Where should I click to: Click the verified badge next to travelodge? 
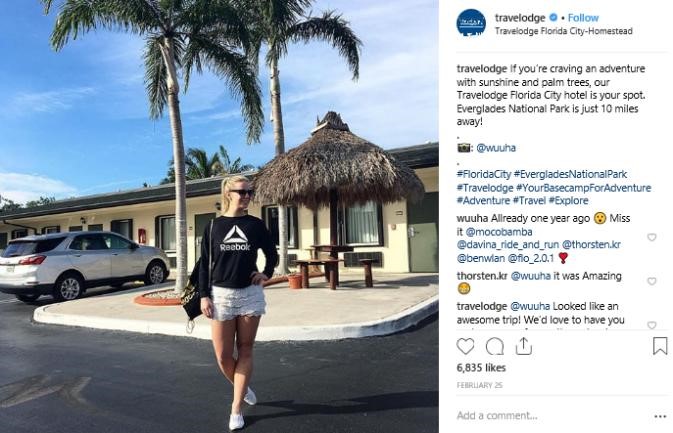point(553,18)
